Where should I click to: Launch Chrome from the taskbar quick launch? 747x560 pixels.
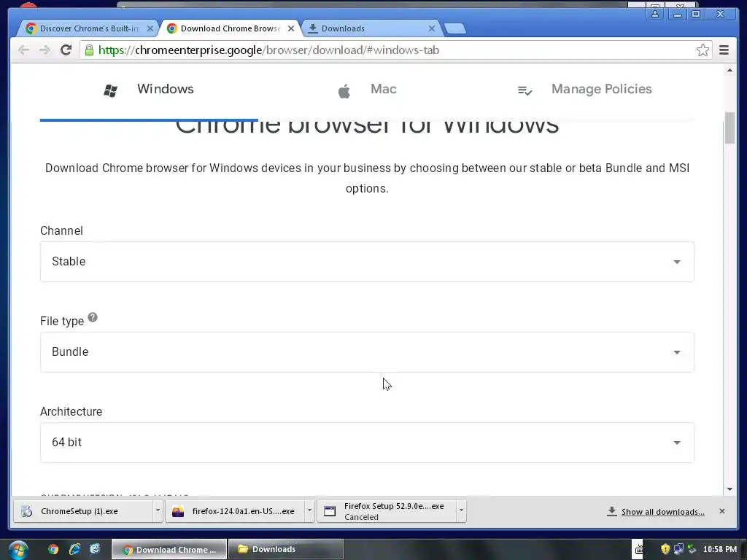[x=53, y=550]
